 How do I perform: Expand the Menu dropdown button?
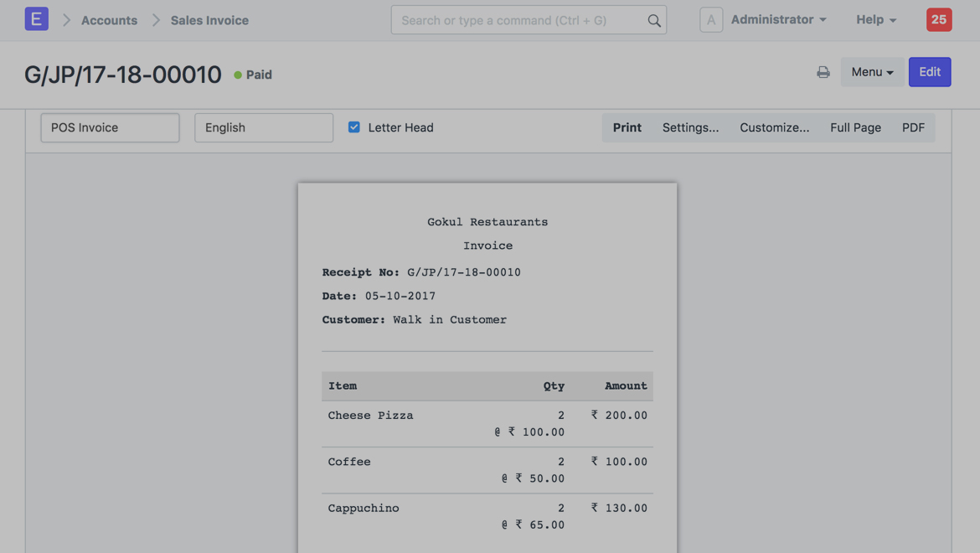[x=872, y=72]
